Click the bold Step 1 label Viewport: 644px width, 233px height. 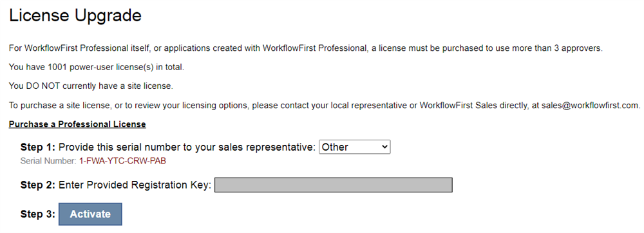pos(38,147)
